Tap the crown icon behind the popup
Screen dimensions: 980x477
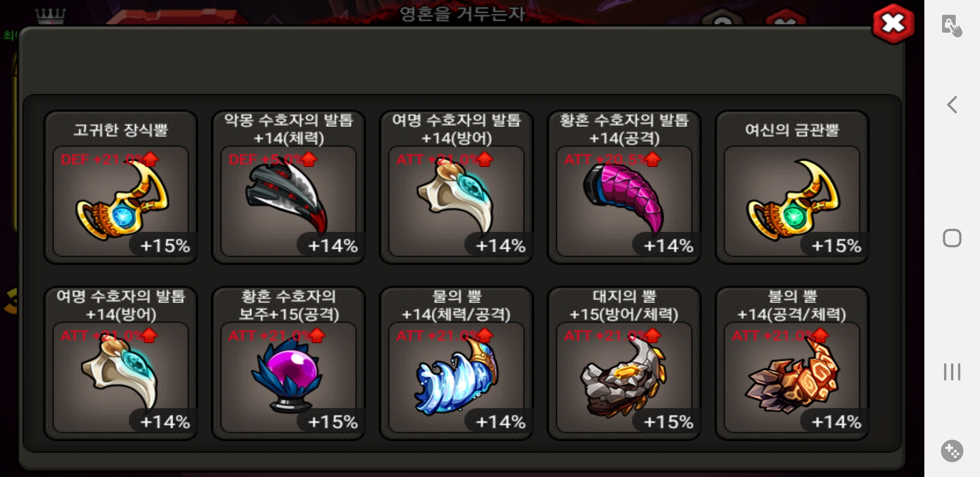(x=51, y=16)
